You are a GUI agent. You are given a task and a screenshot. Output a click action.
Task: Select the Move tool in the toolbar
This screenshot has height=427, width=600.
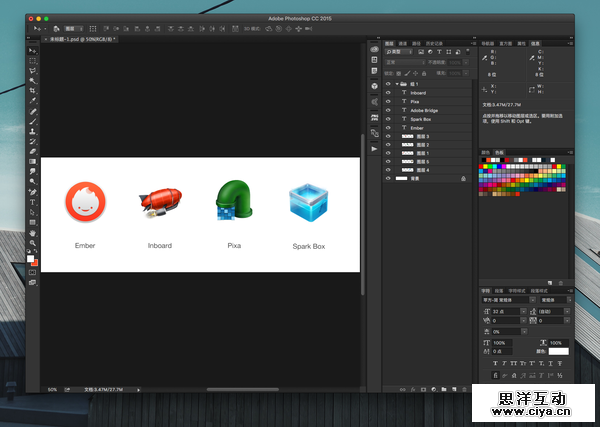pos(32,50)
